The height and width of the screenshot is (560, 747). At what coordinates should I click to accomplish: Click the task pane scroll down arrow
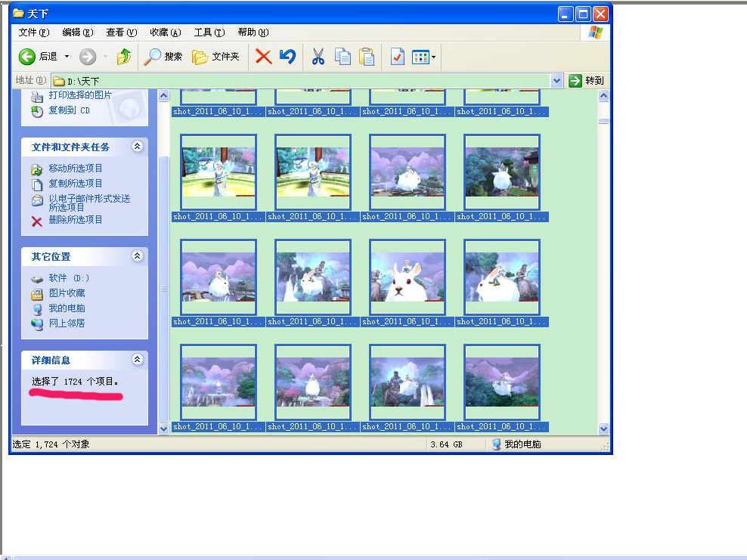tap(163, 428)
